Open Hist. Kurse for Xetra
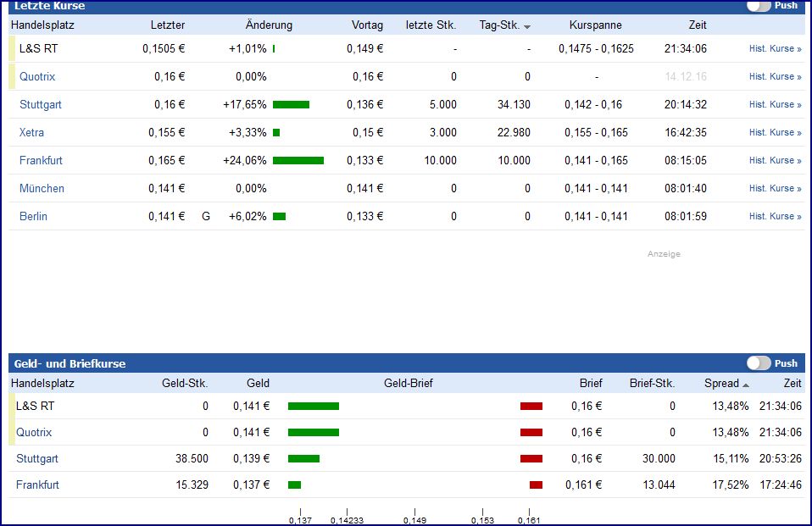The image size is (812, 526). tap(775, 133)
